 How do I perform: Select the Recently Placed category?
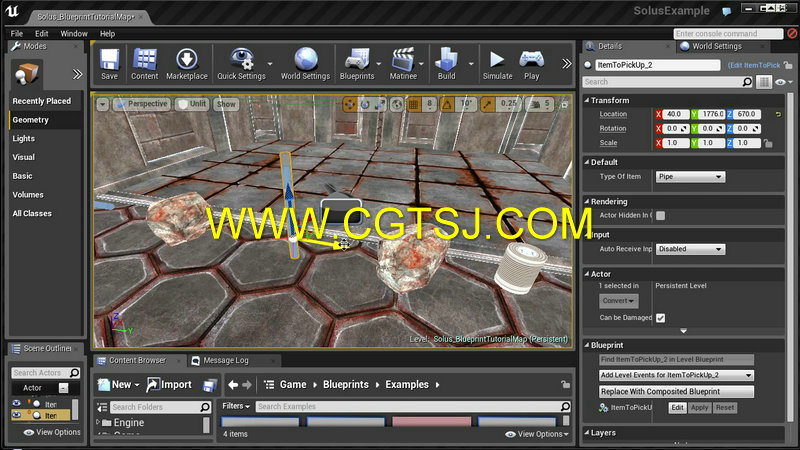point(42,101)
